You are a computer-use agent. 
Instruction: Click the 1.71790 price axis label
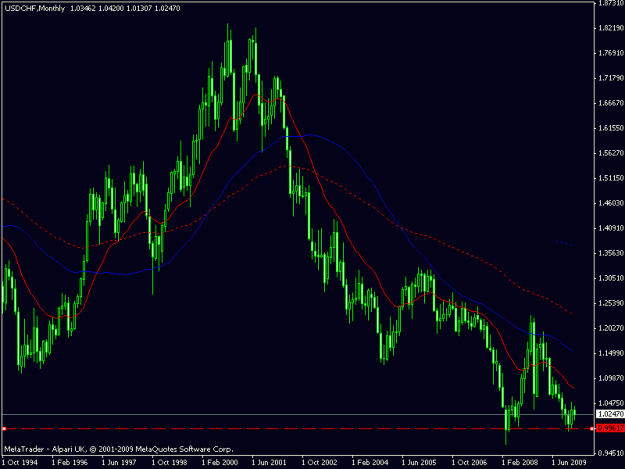pyautogui.click(x=611, y=78)
